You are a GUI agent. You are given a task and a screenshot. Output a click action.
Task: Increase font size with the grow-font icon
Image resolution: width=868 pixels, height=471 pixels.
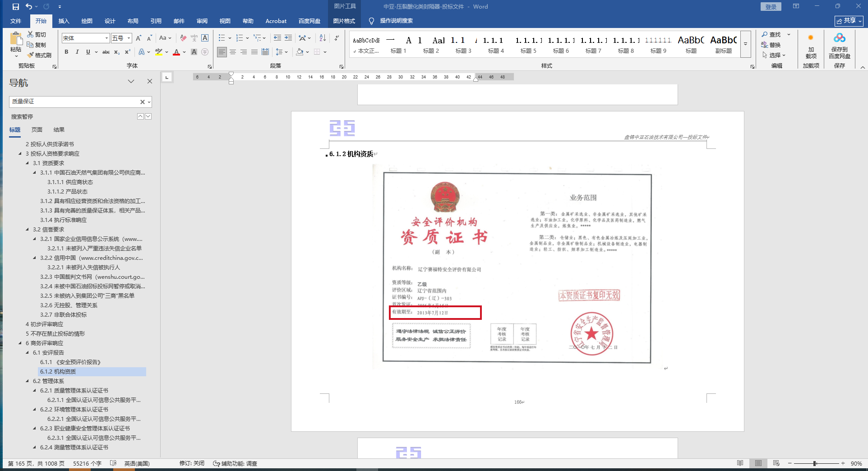tap(139, 38)
